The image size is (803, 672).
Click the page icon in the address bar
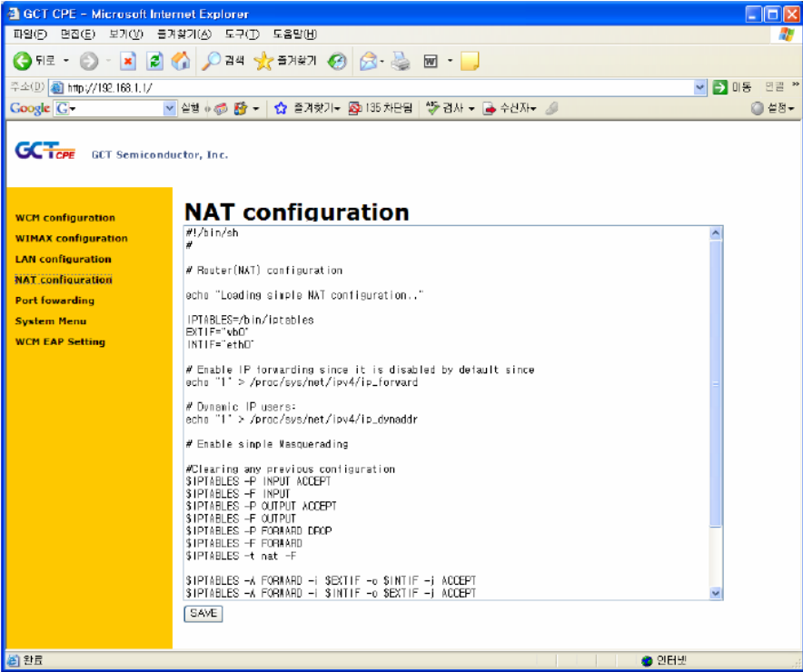(57, 87)
